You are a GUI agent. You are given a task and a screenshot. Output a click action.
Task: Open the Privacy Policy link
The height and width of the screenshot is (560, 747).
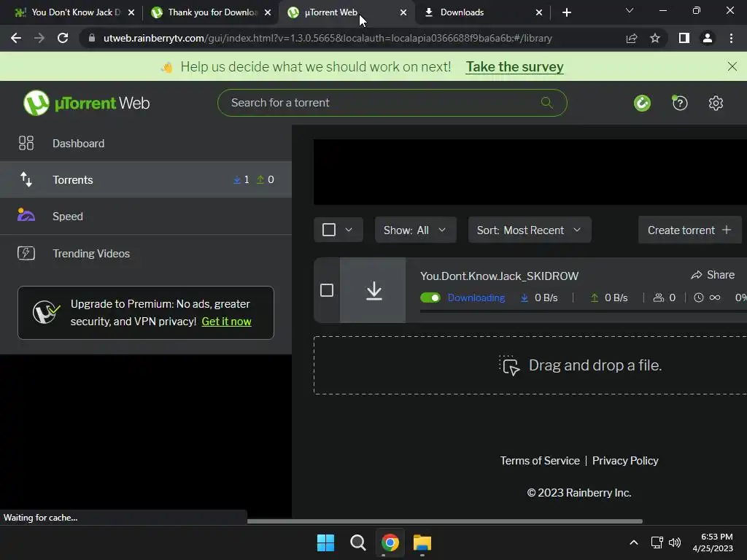tap(625, 461)
